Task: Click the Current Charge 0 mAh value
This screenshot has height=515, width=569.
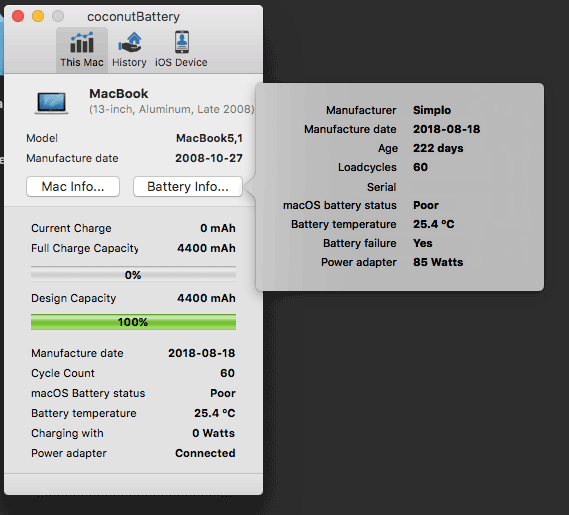Action: (x=218, y=228)
